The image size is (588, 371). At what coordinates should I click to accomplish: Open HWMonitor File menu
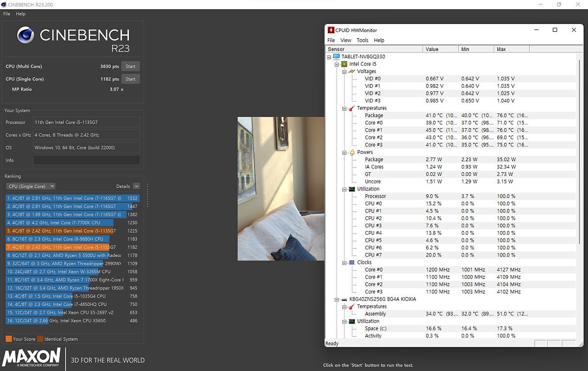[331, 40]
